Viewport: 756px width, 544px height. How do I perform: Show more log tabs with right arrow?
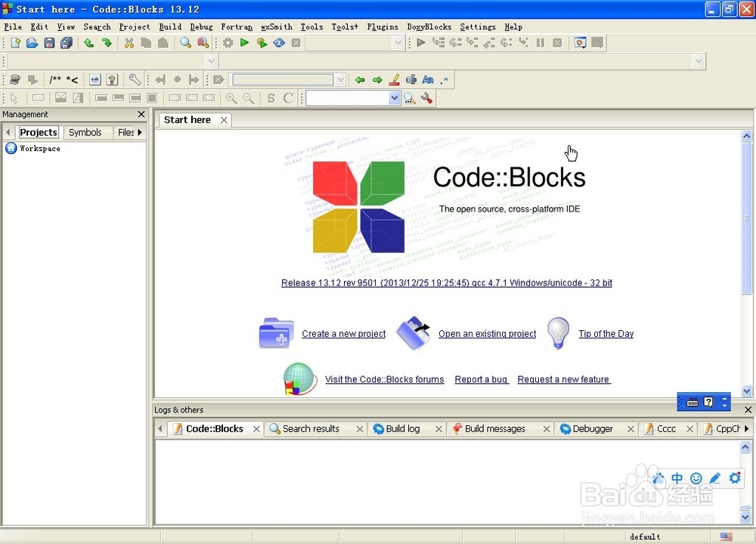click(747, 428)
